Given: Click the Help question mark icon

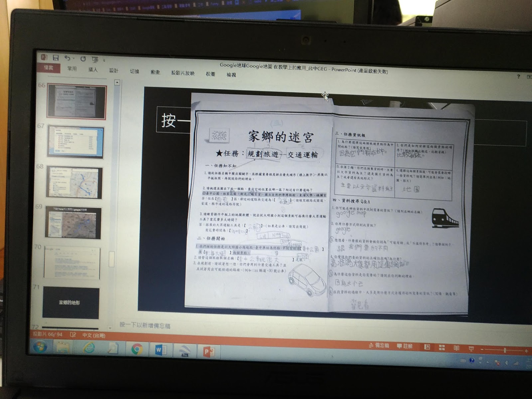Looking at the screenshot, I should [x=518, y=76].
